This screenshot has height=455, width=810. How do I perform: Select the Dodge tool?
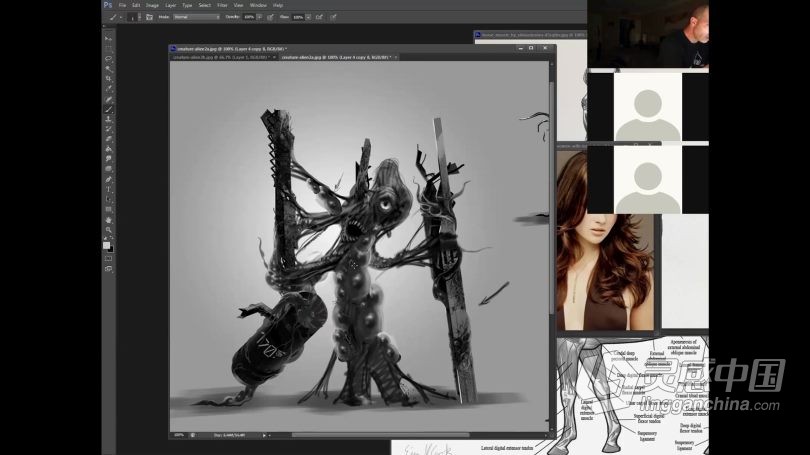(108, 169)
